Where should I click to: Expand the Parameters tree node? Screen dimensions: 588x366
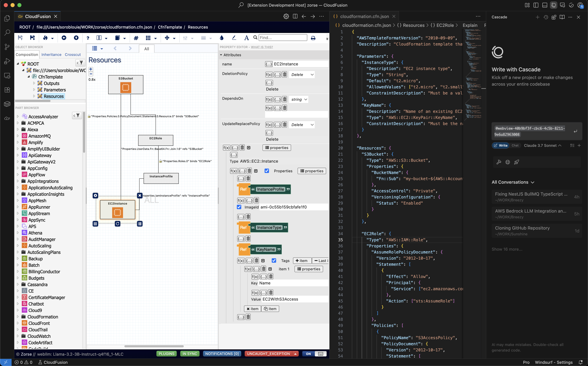34,90
